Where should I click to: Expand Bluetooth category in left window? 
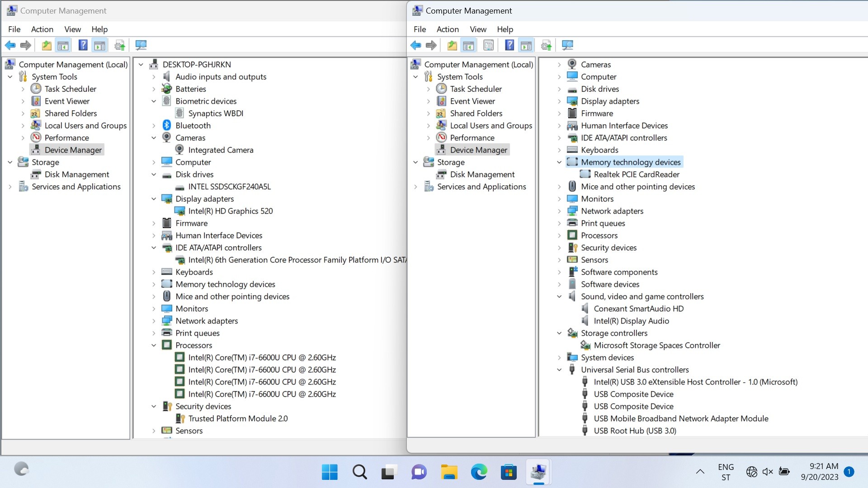pos(154,126)
